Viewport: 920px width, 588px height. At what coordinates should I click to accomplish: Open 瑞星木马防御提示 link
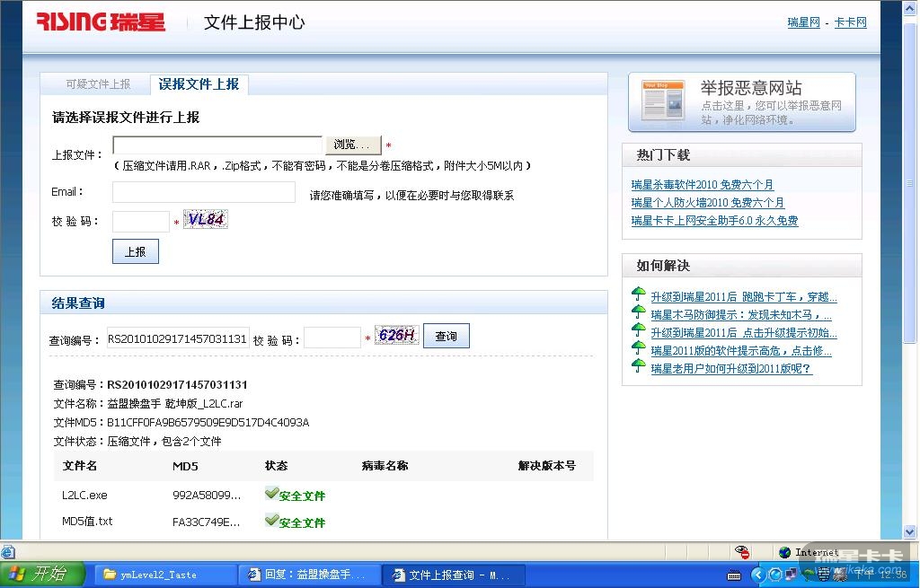pos(741,315)
